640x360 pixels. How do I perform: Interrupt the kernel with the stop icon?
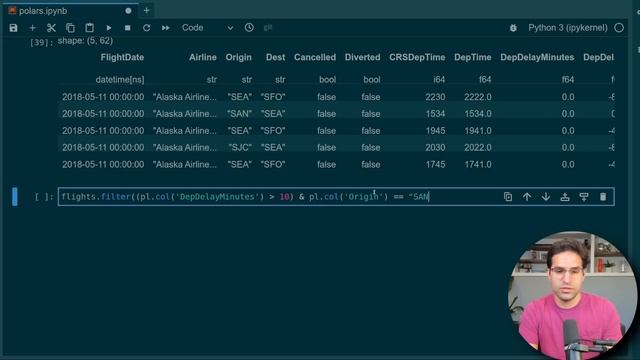pos(127,28)
